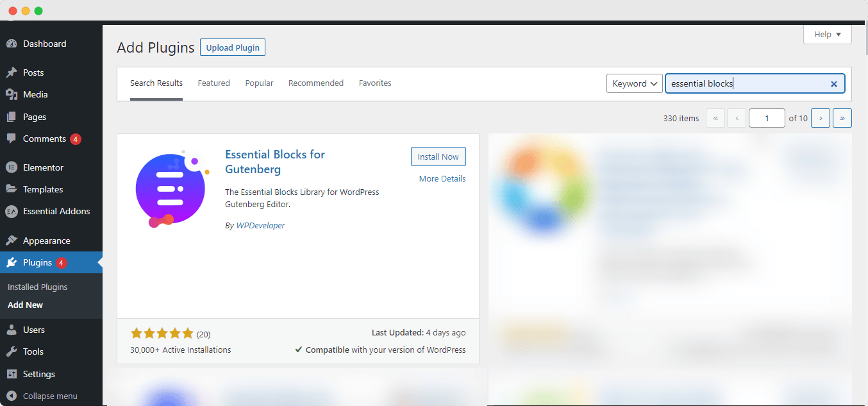Click the current page number field
The image size is (868, 406).
767,118
